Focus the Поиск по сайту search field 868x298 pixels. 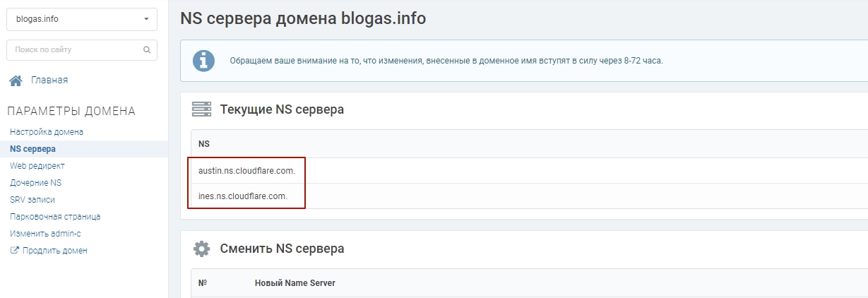74,50
